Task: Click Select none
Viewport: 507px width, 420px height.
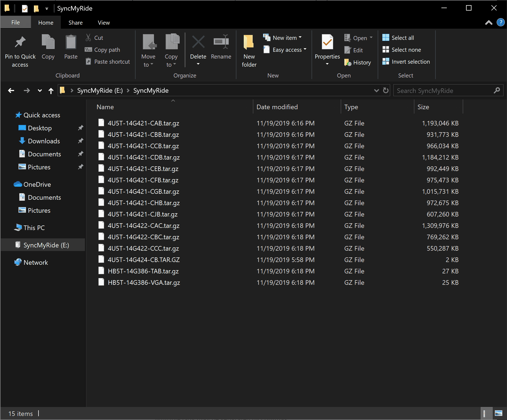Action: pos(402,50)
